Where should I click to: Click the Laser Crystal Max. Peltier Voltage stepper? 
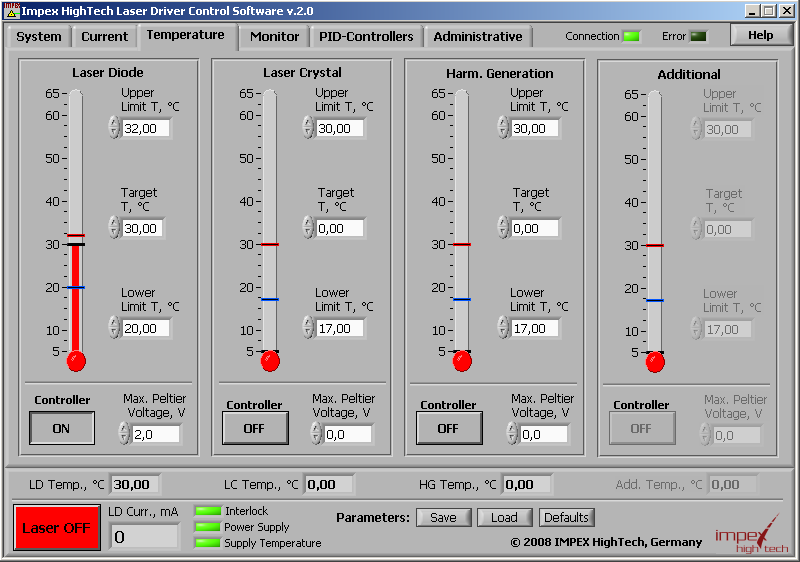pyautogui.click(x=316, y=433)
